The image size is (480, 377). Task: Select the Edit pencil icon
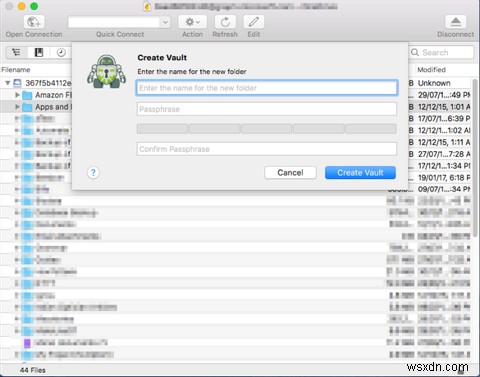click(x=254, y=22)
